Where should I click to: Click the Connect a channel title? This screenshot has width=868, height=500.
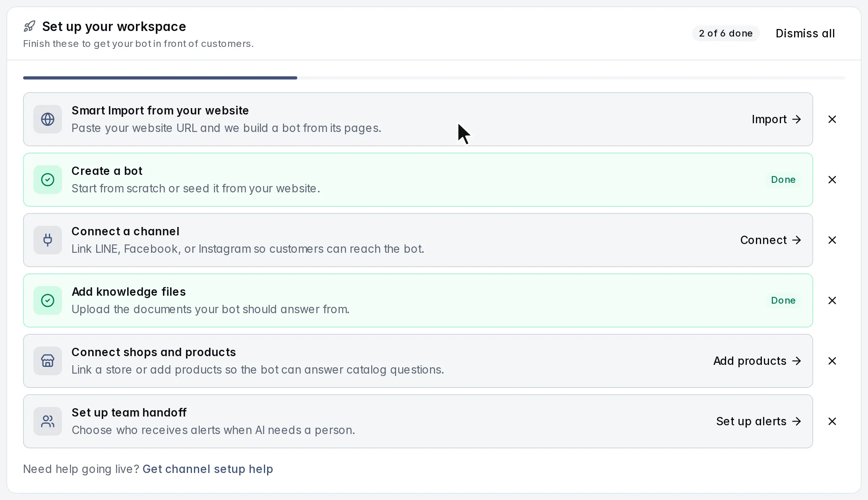[x=126, y=231]
